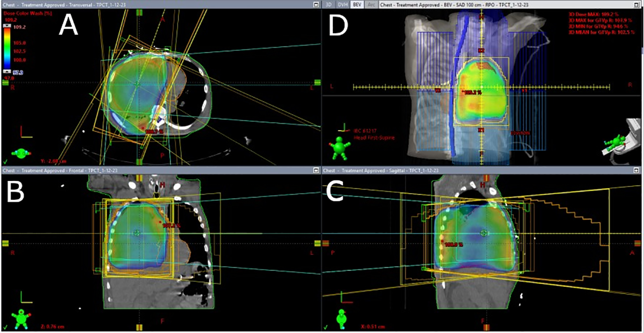The image size is (644, 333).
Task: Maximize the BEV view pane
Action: tap(637, 5)
